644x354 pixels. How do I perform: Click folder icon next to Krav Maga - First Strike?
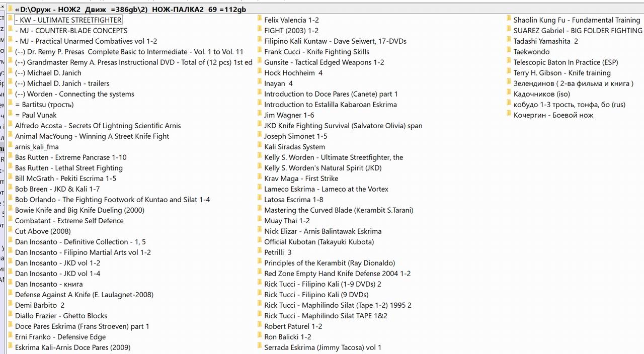point(259,178)
